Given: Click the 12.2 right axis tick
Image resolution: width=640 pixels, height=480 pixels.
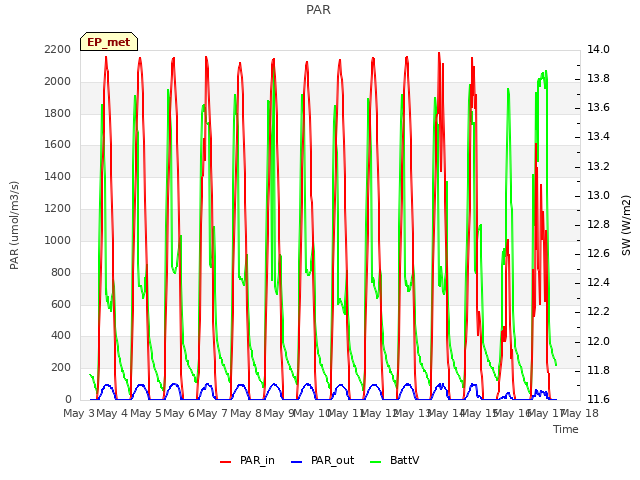Looking at the screenshot, I should 598,311.
